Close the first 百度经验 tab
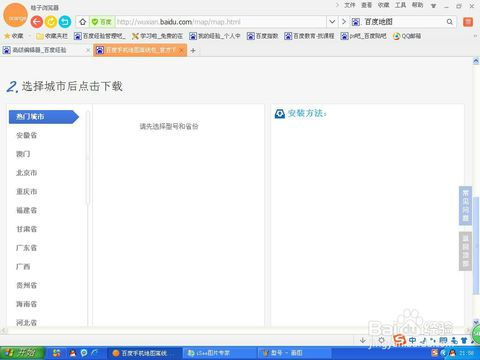Screen dimensions: 480x360 coord(88,50)
